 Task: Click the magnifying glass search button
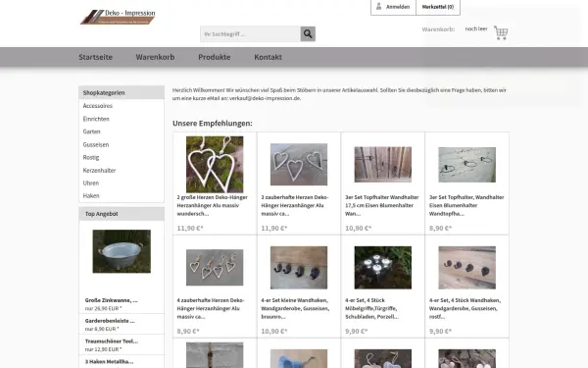(308, 33)
